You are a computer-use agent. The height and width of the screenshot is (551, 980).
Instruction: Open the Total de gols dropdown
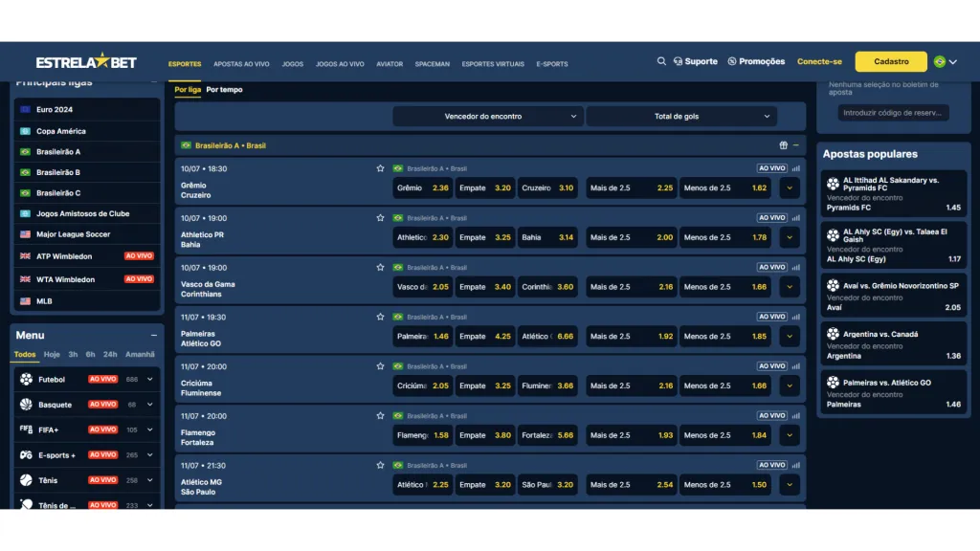[681, 117]
